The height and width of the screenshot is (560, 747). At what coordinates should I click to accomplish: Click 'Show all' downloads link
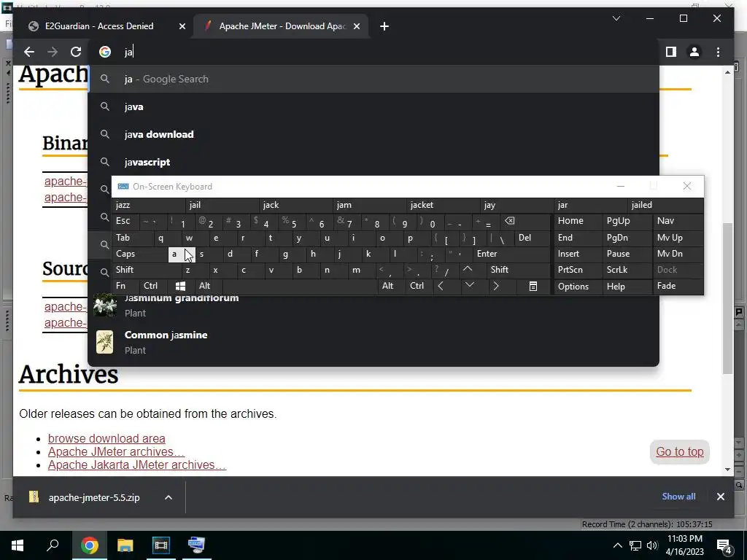(678, 497)
